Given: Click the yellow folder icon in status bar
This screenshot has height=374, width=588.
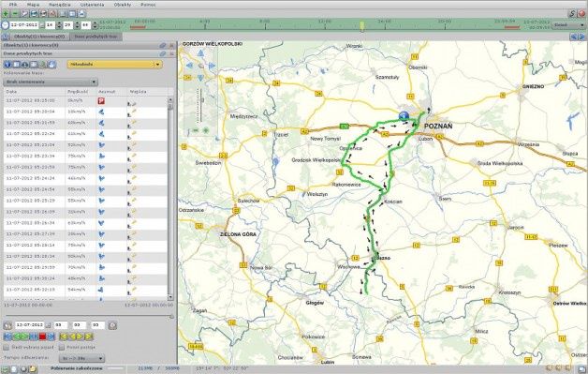Looking at the screenshot, I should click(32, 369).
